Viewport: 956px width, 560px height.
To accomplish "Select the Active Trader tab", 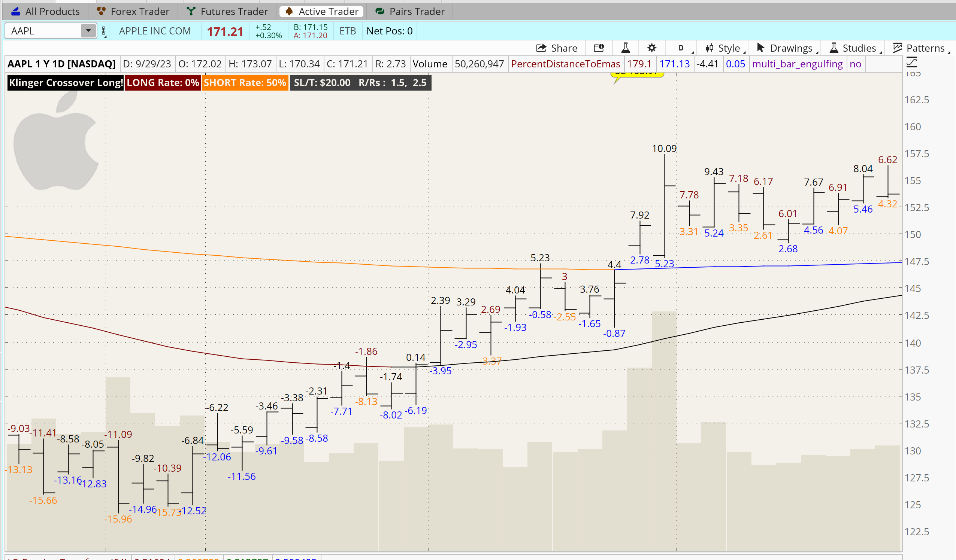I will tap(322, 11).
